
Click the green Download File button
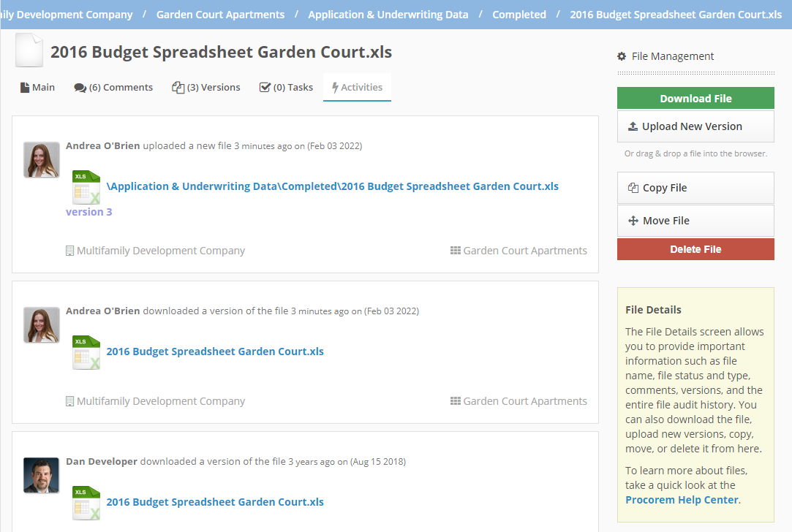click(695, 99)
